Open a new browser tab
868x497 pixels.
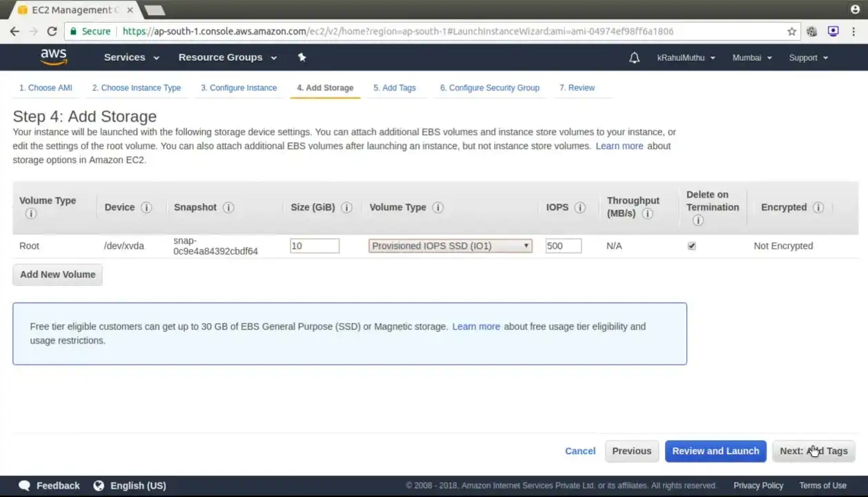point(155,10)
